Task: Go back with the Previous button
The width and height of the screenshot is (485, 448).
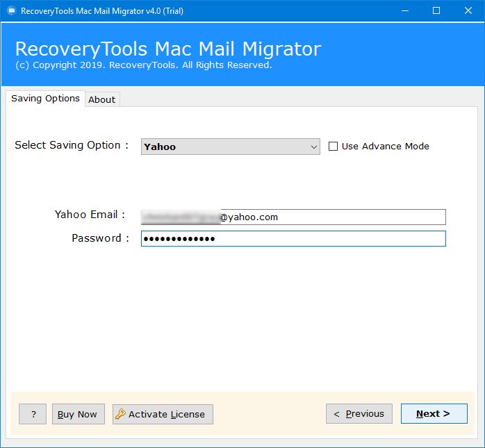Action: (359, 414)
